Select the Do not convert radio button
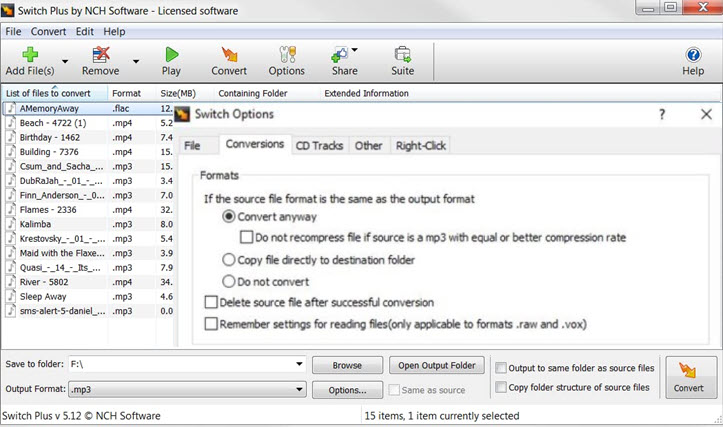 [229, 281]
